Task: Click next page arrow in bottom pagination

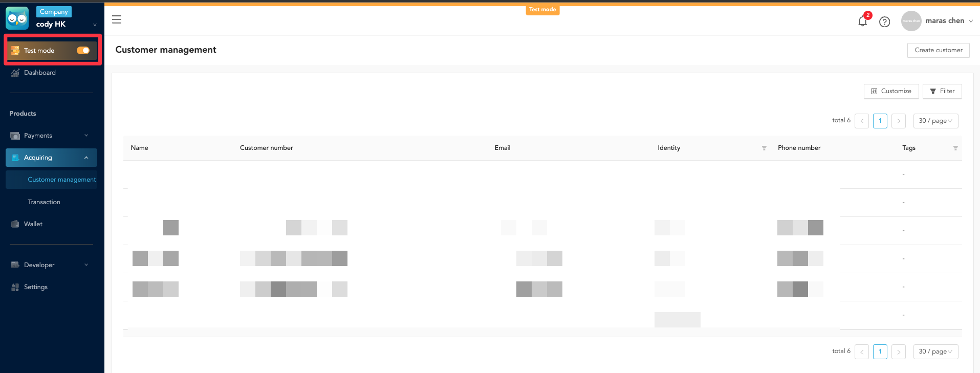Action: coord(899,352)
